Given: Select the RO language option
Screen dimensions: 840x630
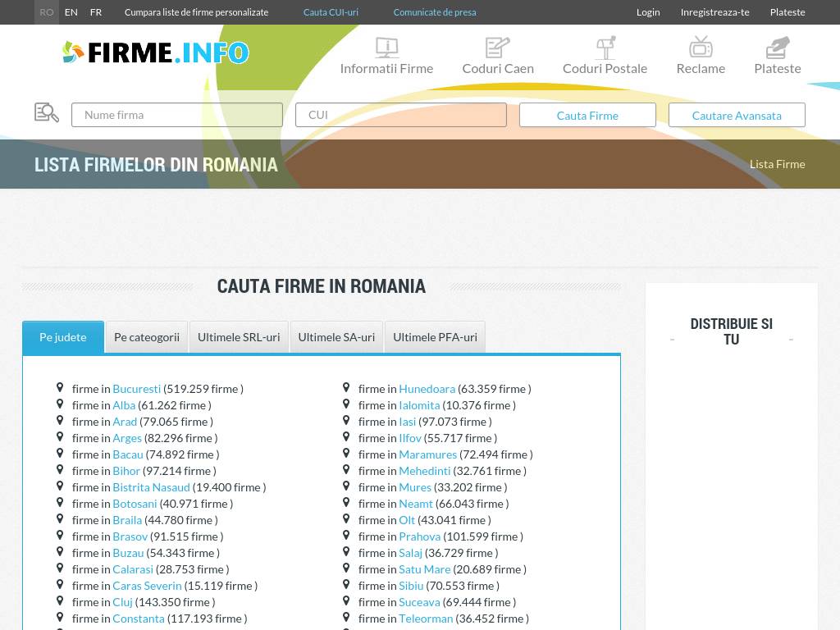Looking at the screenshot, I should (x=47, y=12).
